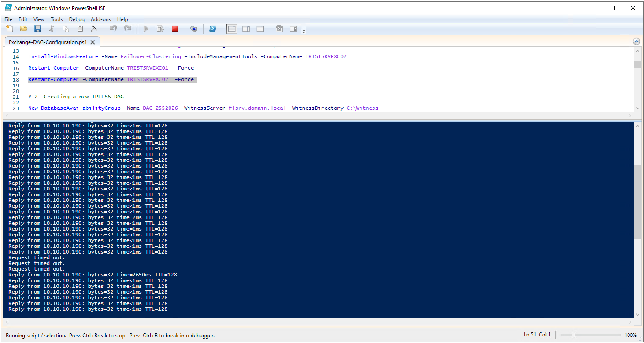Script pane scroll up arrow
644x343 pixels.
pos(637,51)
